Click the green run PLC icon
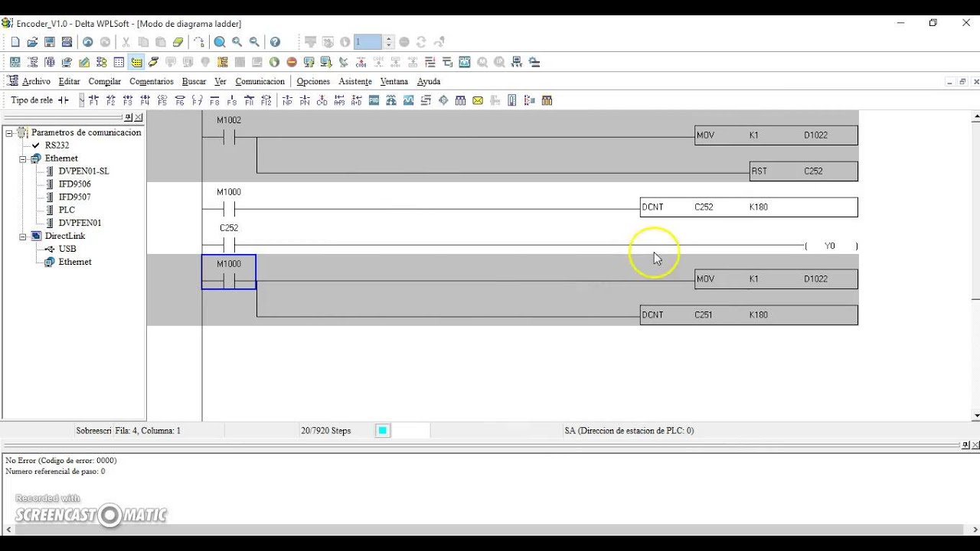This screenshot has height=551, width=980. tap(274, 62)
